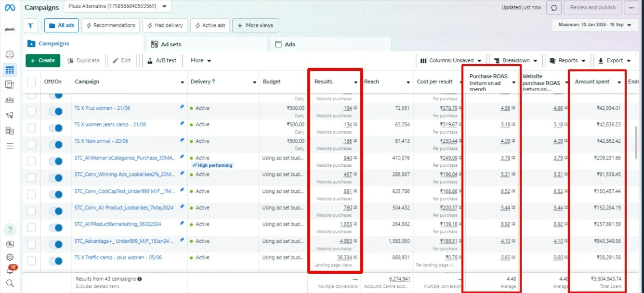Open the Billing coins-stack sidebar icon
The width and height of the screenshot is (644, 293).
coord(10,131)
